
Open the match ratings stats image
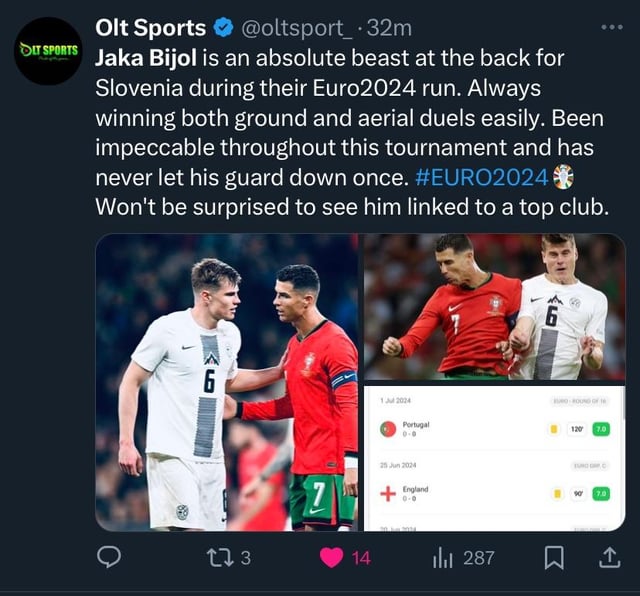pyautogui.click(x=494, y=458)
